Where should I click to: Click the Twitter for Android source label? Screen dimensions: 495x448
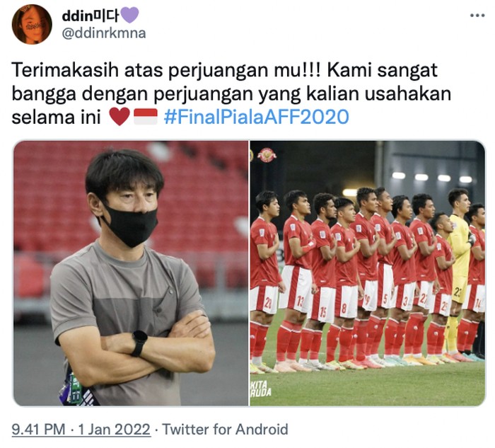225,430
